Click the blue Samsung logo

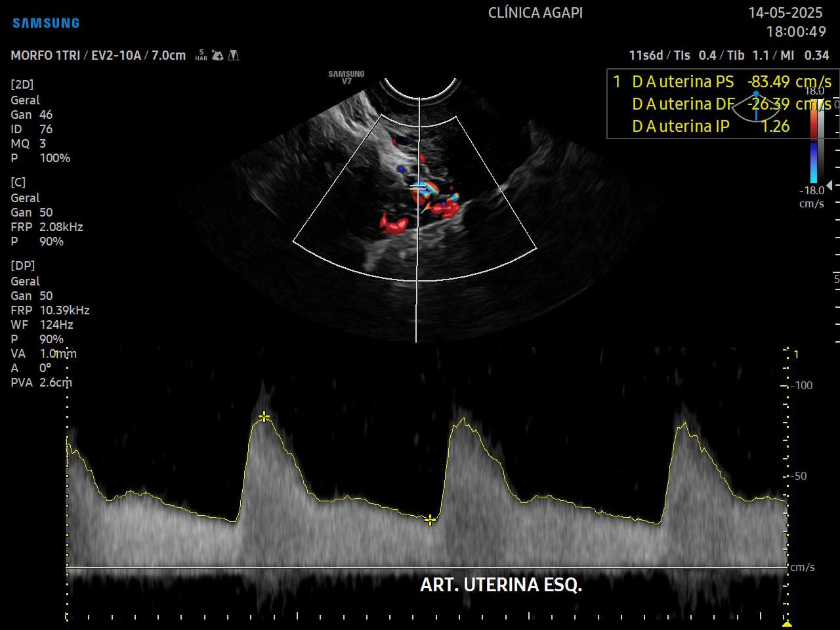click(46, 23)
